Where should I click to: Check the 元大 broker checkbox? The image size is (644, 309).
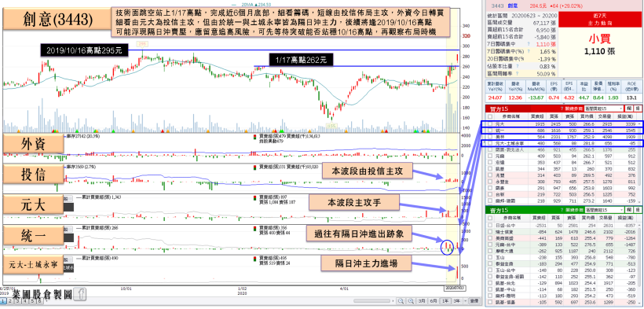pyautogui.click(x=490, y=124)
